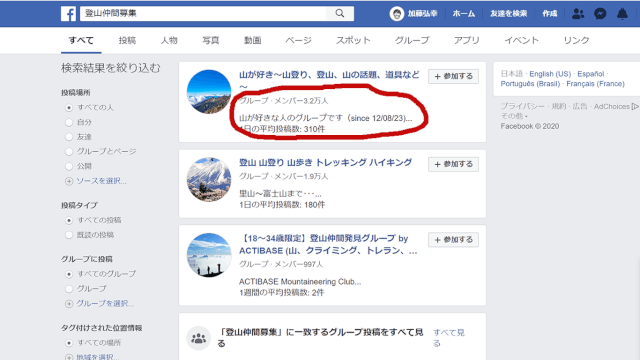Screen dimensions: 640x360
Task: Click すべて見る link for group posts
Action: coord(449,338)
